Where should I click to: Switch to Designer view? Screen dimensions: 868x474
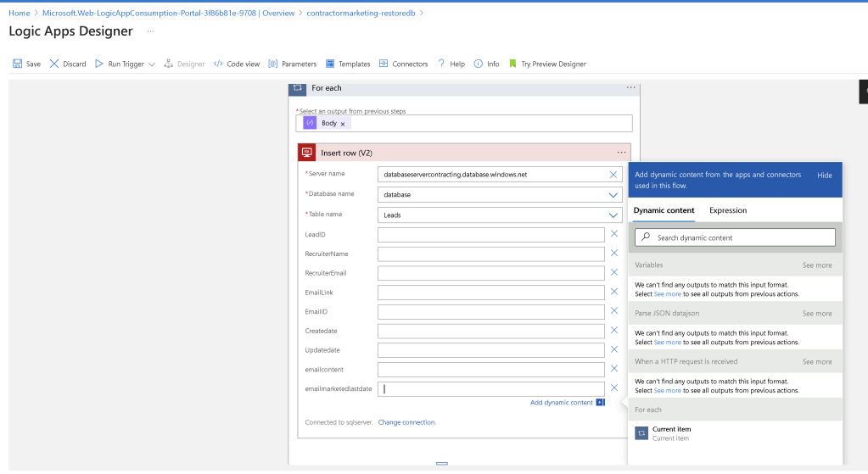tap(184, 64)
